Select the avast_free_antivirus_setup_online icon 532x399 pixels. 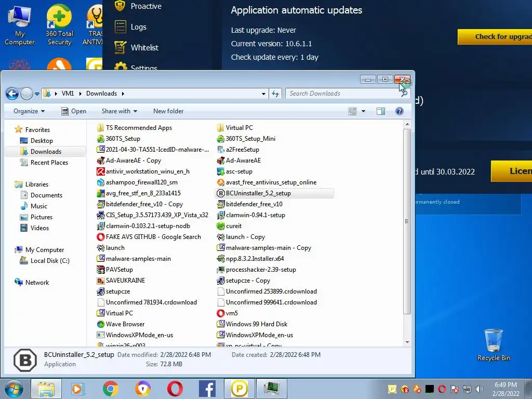click(220, 182)
